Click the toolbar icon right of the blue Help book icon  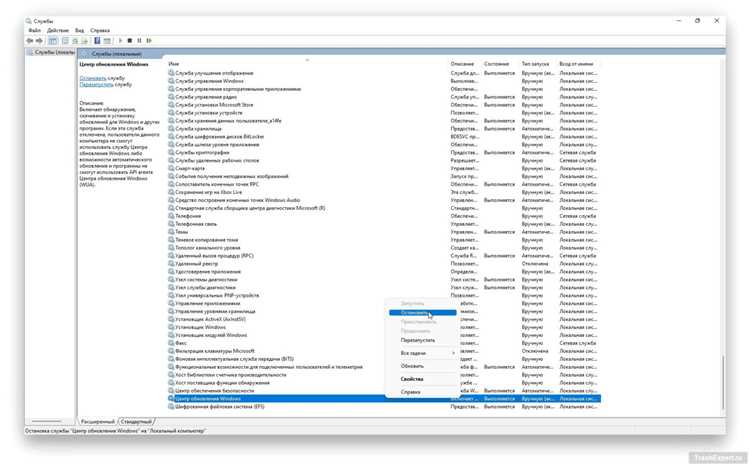pyautogui.click(x=107, y=41)
